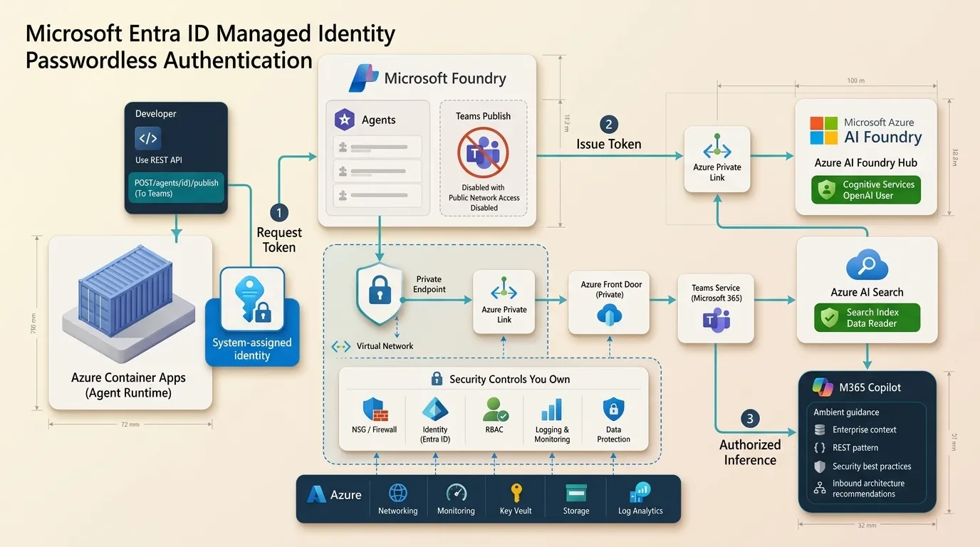
Task: Select the third agent row in Agents panel
Action: click(x=377, y=195)
